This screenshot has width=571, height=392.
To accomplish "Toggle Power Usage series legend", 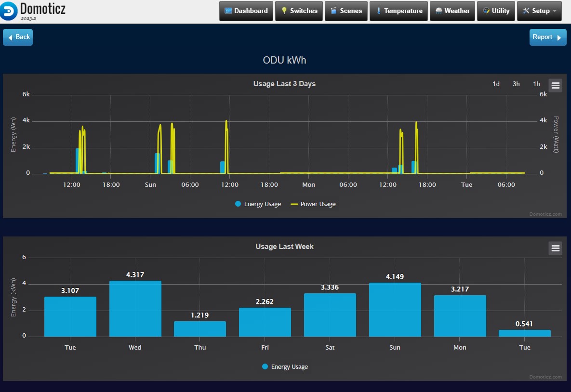I will (x=313, y=204).
